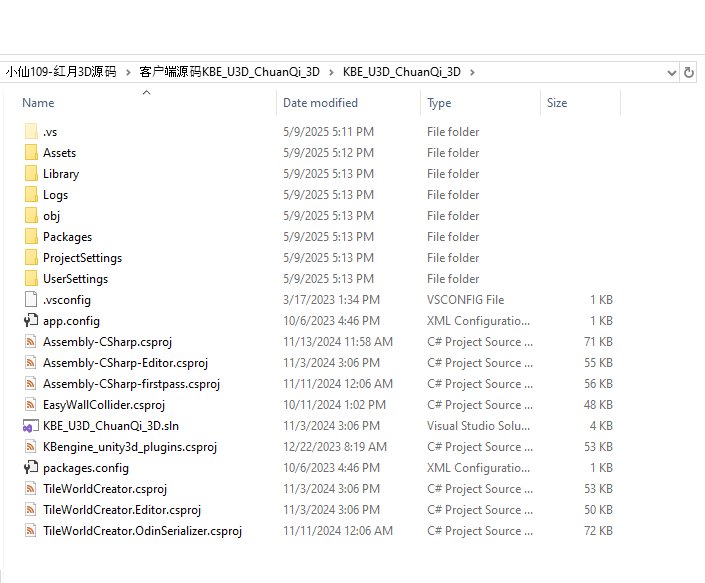Select the TileWorldCreator.csproj project icon
The height and width of the screenshot is (583, 705).
[30, 489]
